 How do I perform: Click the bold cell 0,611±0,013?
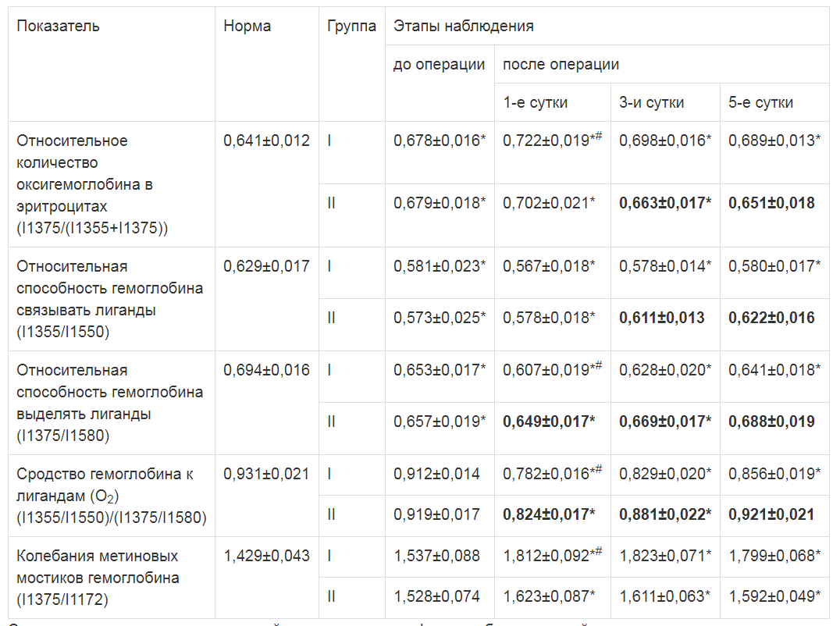tap(661, 318)
